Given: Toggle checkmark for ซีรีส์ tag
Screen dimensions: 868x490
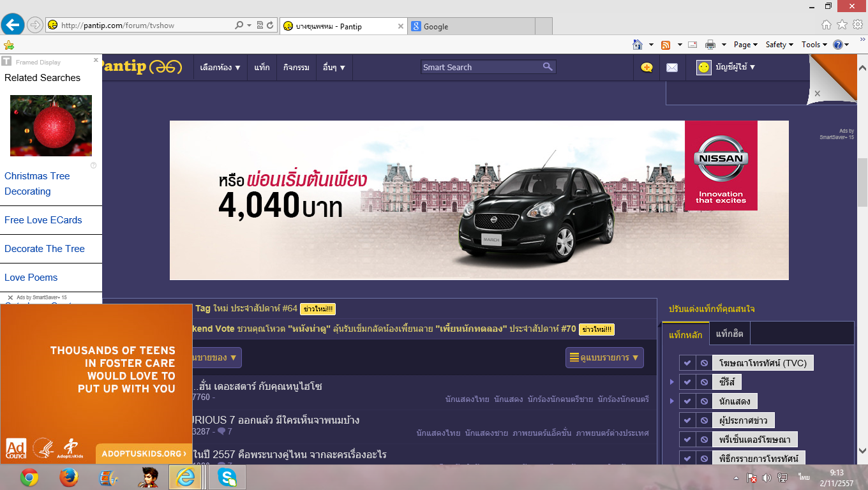Looking at the screenshot, I should pyautogui.click(x=687, y=382).
